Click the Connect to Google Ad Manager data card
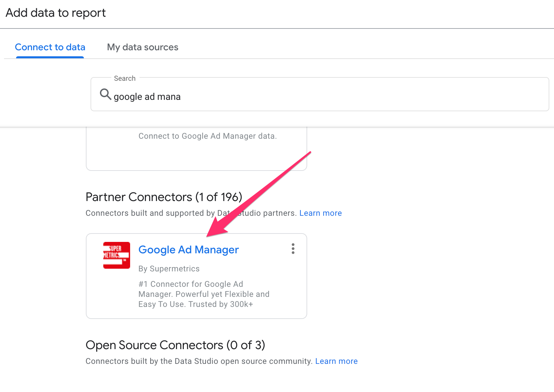Screen dimensions: 554x392 coord(197,148)
